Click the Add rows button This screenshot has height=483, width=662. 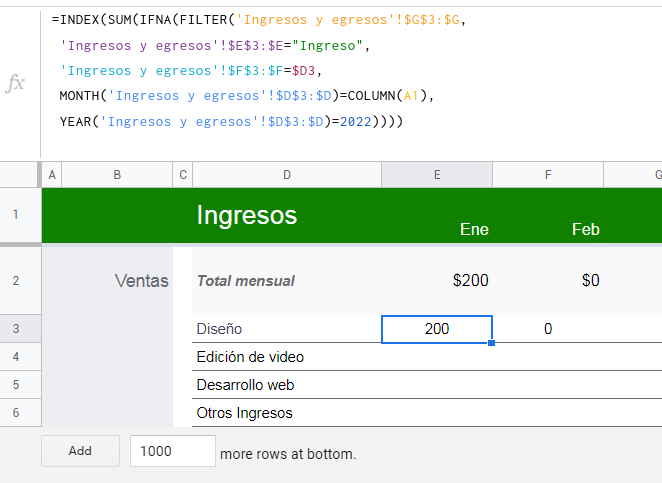pos(80,451)
